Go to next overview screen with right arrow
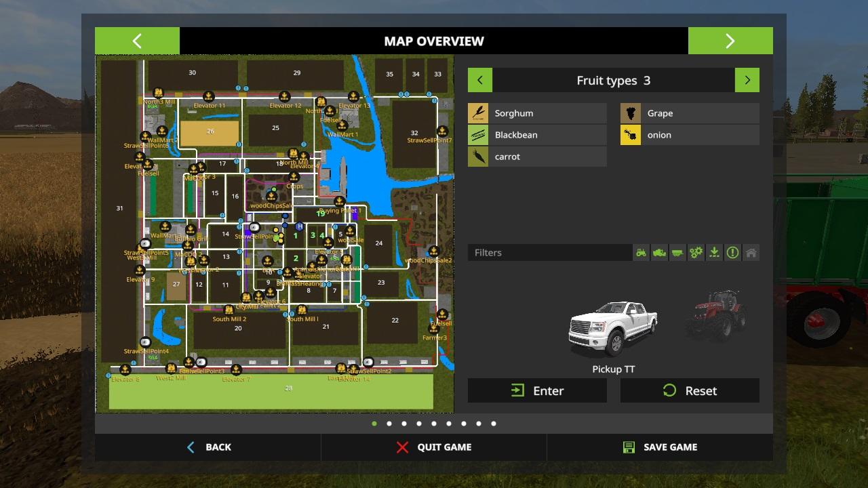 pos(730,41)
